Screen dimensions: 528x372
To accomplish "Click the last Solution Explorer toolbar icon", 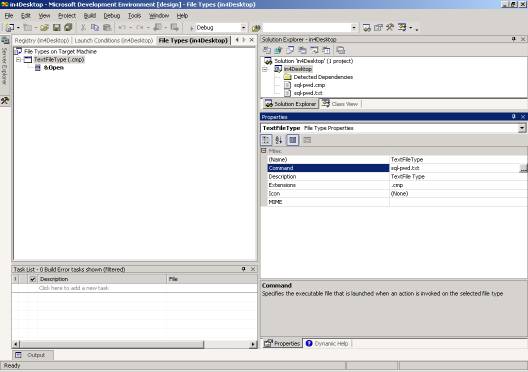I will coord(341,50).
